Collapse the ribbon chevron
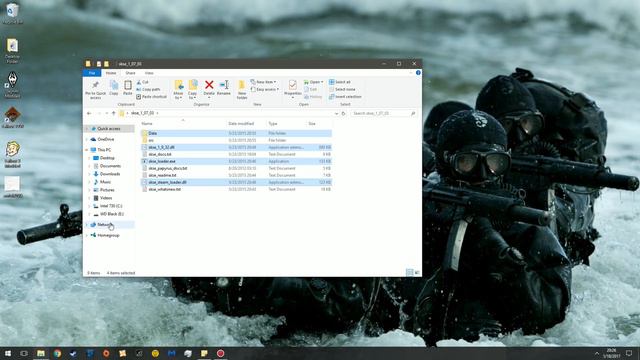This screenshot has height=360, width=640. click(411, 73)
